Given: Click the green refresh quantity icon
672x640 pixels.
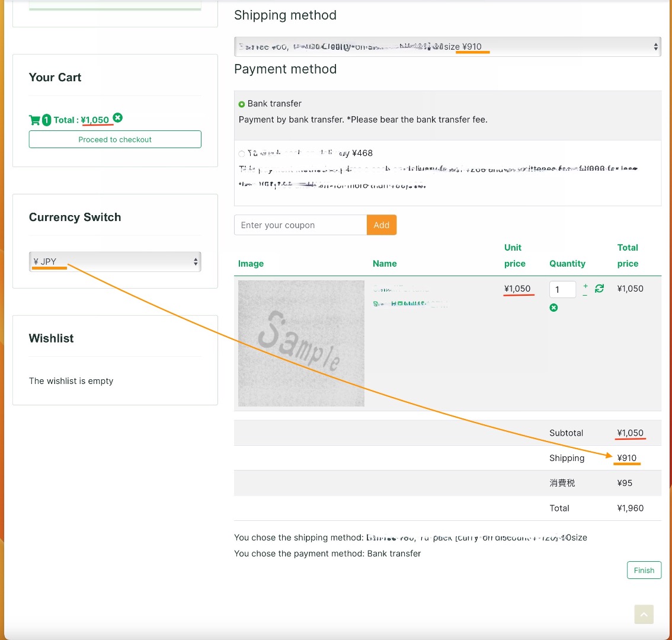Looking at the screenshot, I should [x=599, y=288].
